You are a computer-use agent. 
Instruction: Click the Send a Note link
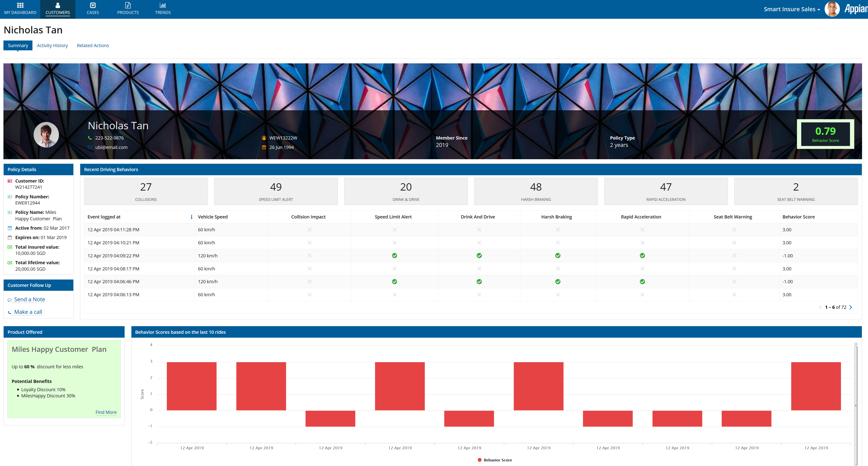29,299
